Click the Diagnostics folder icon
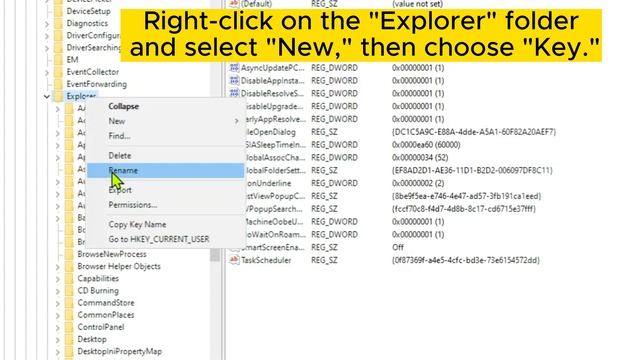Screen dimensions: 640x360 click(x=59, y=23)
